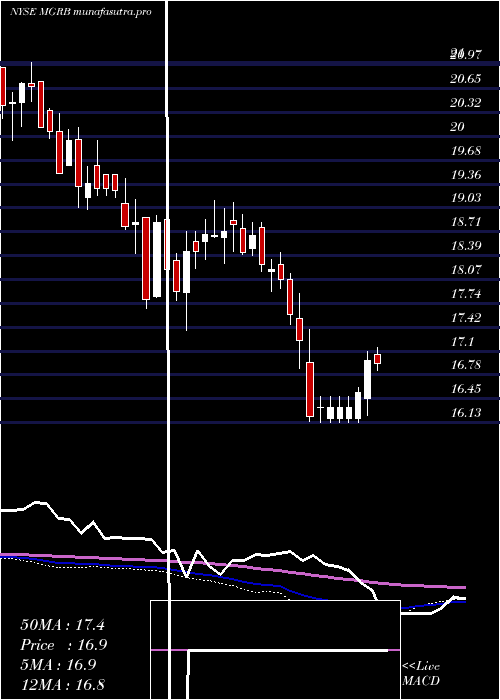Click the 12MA : 16.8 readout

click(x=62, y=684)
